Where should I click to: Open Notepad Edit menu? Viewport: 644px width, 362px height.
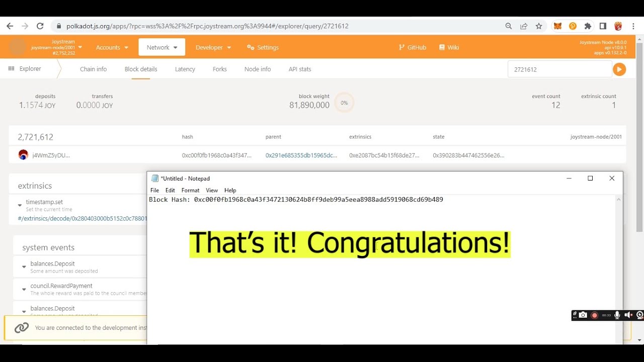[x=170, y=190]
